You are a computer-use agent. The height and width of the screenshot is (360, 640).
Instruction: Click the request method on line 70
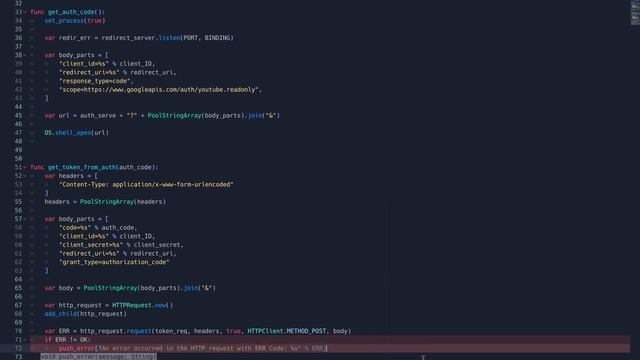139,331
